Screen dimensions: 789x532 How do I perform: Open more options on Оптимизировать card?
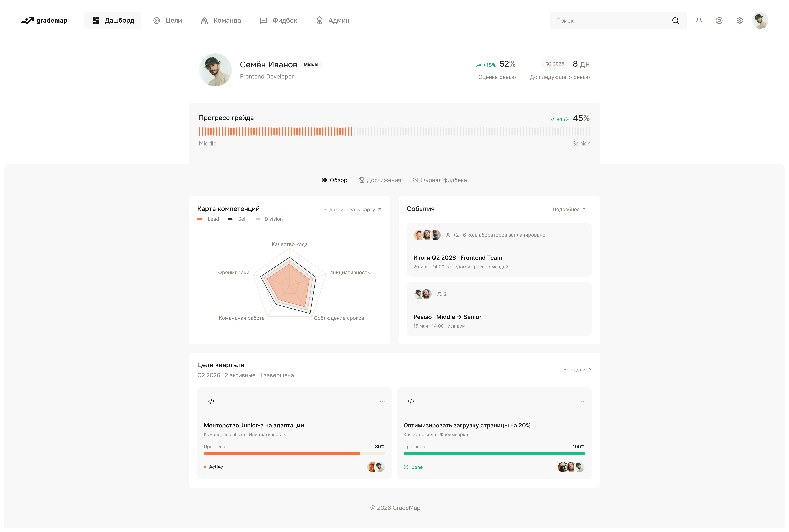point(582,401)
